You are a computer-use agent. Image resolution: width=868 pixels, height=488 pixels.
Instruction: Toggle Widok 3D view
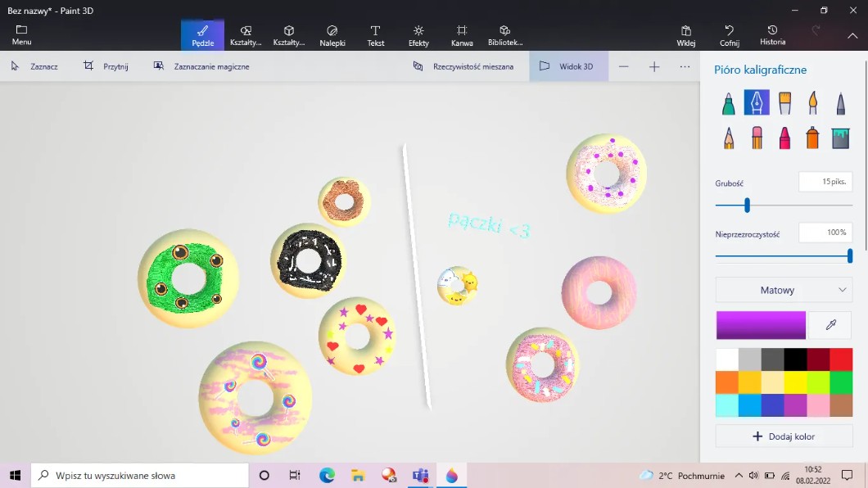click(x=568, y=66)
